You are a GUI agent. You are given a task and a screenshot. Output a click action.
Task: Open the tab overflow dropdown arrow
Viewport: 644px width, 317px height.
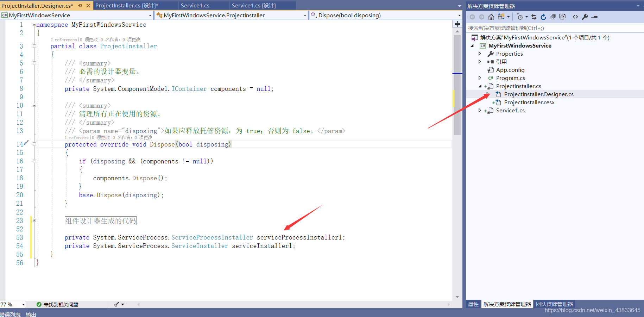coord(459,6)
